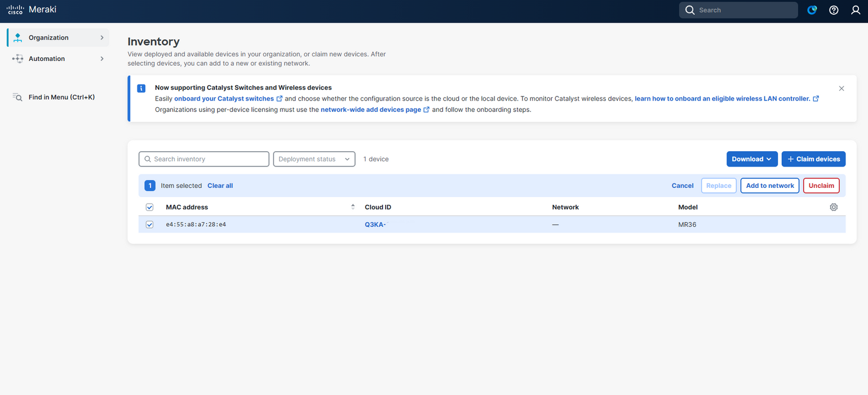Click the blue assistant icon in header
Viewport: 868px width, 395px height.
812,10
